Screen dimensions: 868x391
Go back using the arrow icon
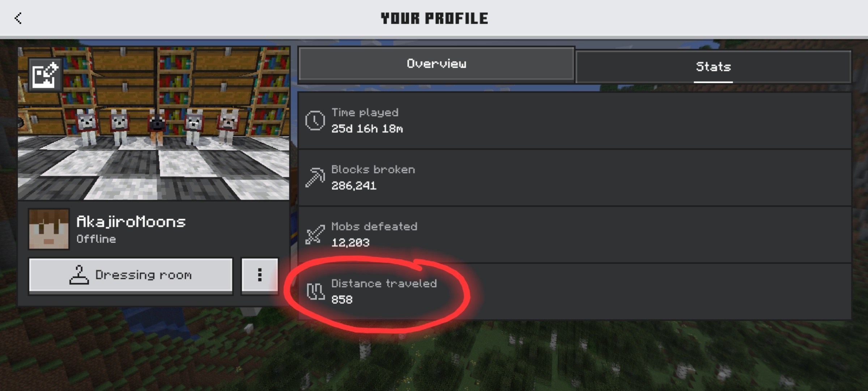(18, 18)
